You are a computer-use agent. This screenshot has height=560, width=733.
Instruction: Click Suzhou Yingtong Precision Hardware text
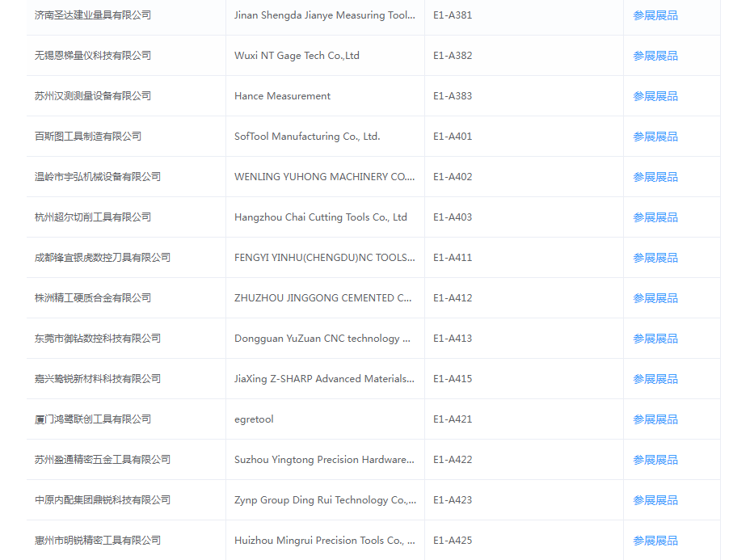tap(324, 460)
